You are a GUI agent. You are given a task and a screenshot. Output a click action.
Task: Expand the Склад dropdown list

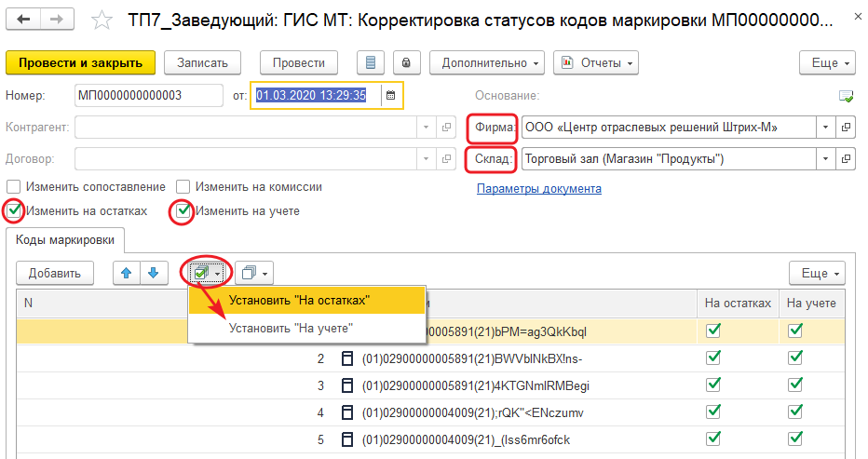coord(825,159)
